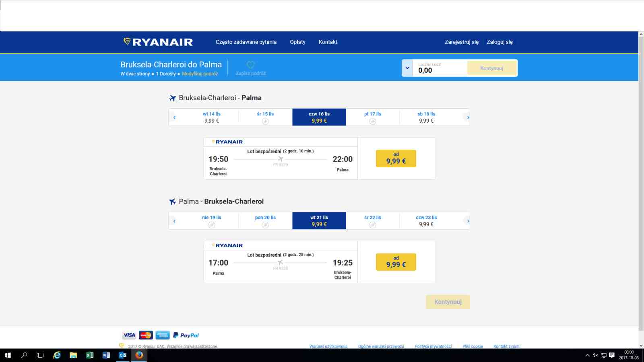Click the plane icon beside Palma - Bruksela-Charleroi

(173, 202)
